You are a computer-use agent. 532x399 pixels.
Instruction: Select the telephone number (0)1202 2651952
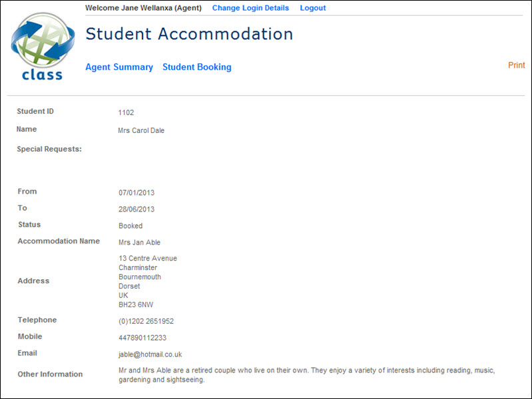146,321
